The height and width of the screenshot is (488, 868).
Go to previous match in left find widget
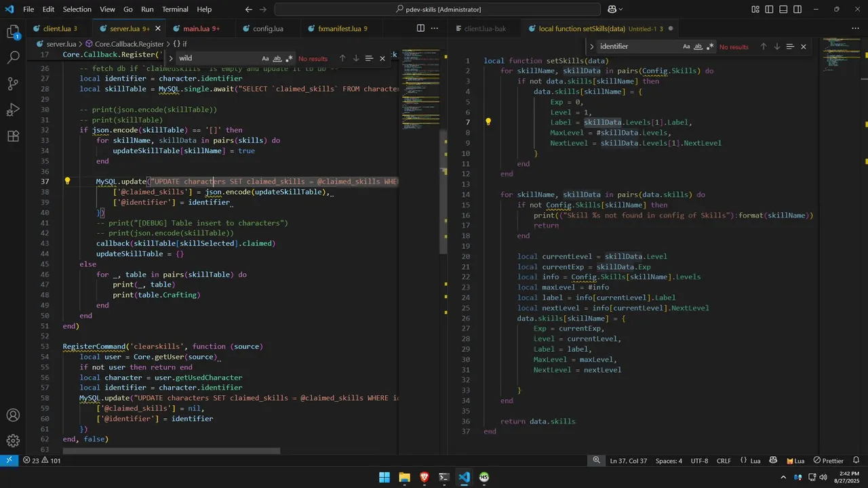pyautogui.click(x=342, y=58)
